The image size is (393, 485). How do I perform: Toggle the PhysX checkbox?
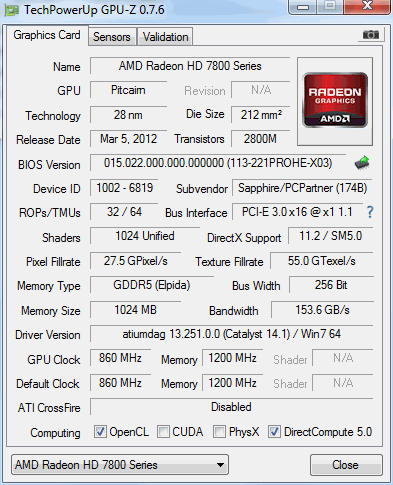(x=219, y=432)
